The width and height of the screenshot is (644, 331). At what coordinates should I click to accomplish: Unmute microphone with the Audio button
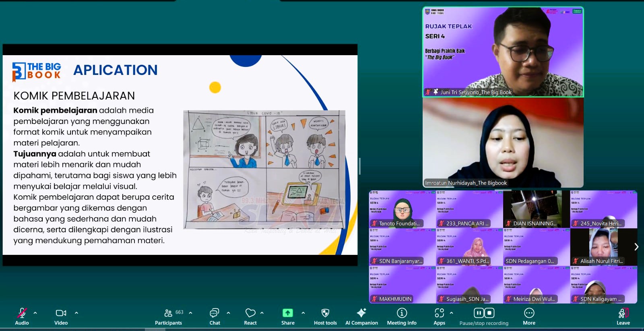(x=22, y=313)
